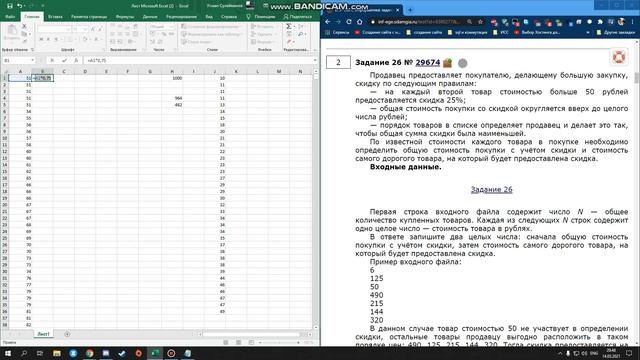Viewport: 640px width, 360px height.
Task: Click into the Excel formula bar
Action: [x=198, y=60]
